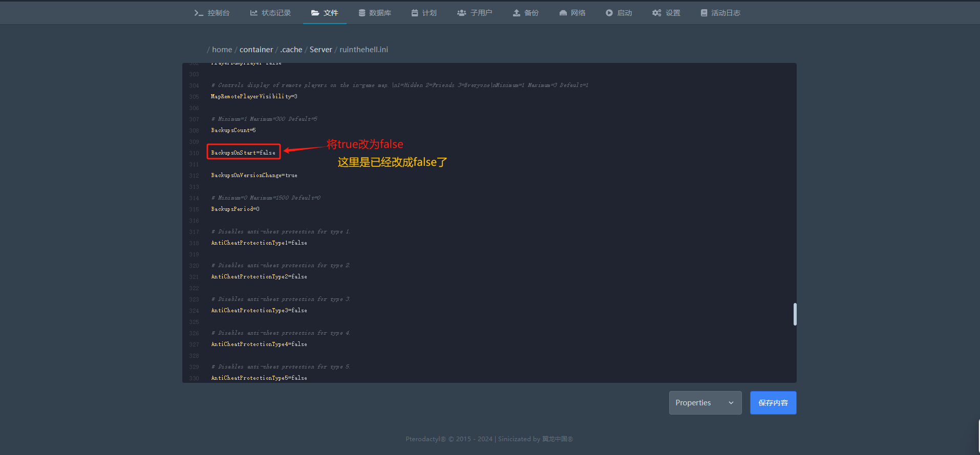This screenshot has width=980, height=455.
Task: Click the AntiCheatProtectionType5=false line
Action: [259, 378]
